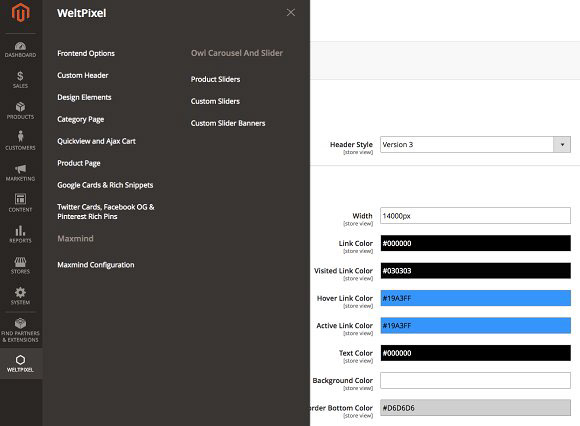
Task: Open the Text Color field
Action: tap(475, 353)
